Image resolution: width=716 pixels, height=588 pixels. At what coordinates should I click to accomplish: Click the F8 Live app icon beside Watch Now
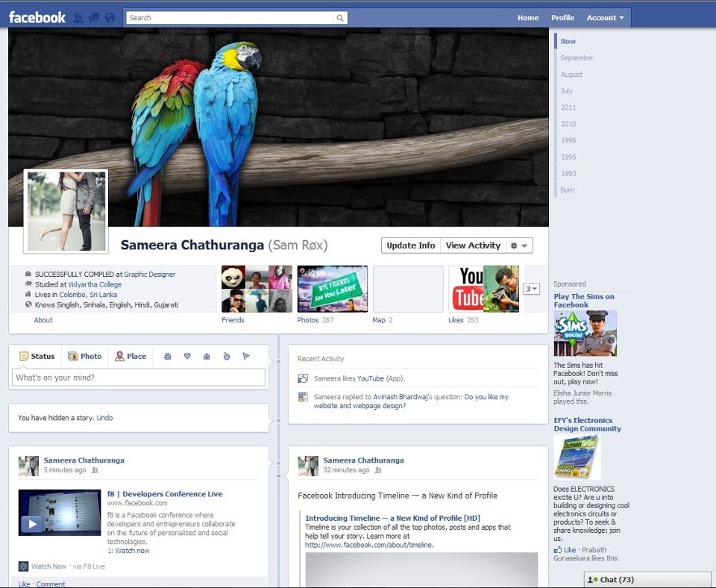23,566
